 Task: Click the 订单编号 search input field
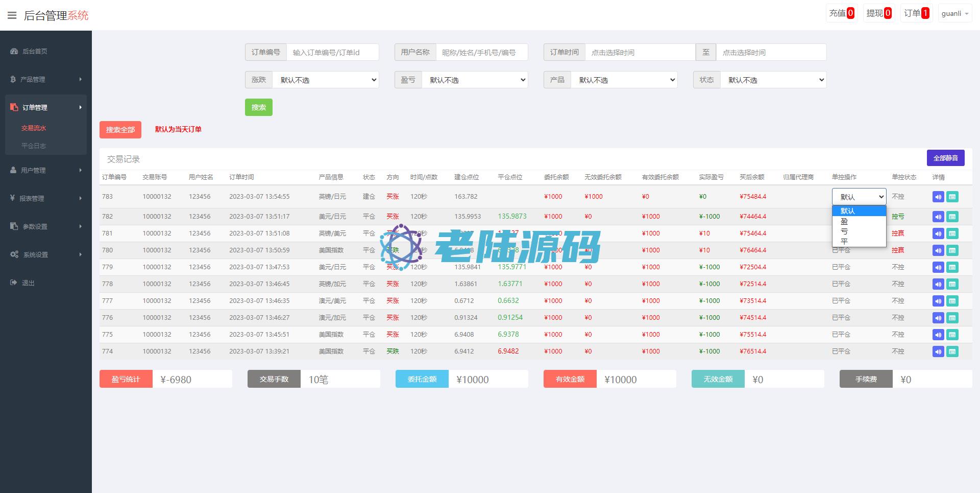pyautogui.click(x=332, y=52)
